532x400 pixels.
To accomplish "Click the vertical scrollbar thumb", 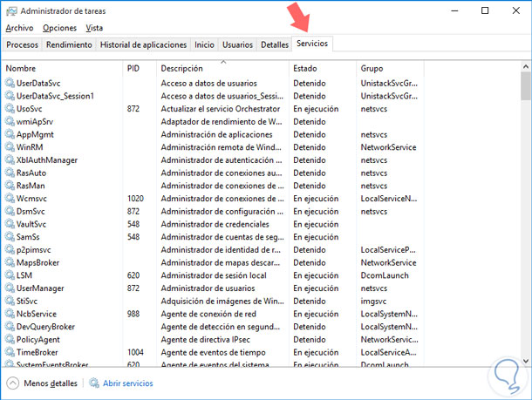I will coord(526,86).
